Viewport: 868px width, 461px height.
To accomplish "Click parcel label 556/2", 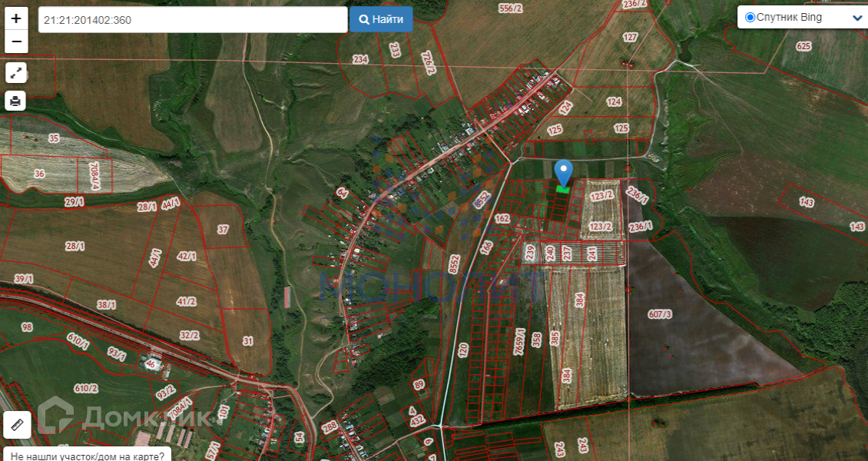I will (x=510, y=8).
